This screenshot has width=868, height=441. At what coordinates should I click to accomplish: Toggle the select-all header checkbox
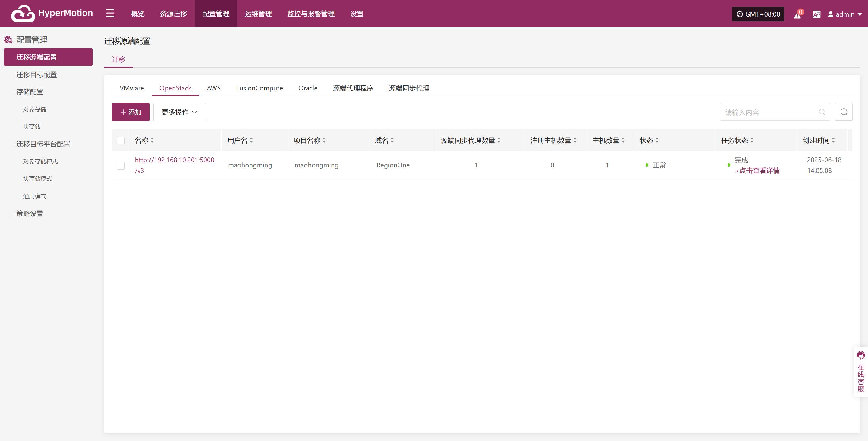tap(121, 140)
